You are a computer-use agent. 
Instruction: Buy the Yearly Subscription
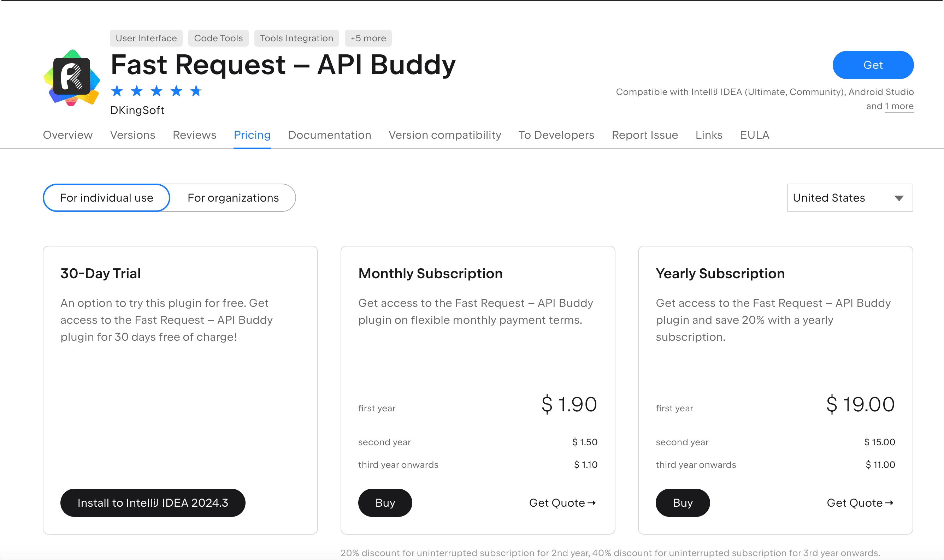pyautogui.click(x=683, y=503)
